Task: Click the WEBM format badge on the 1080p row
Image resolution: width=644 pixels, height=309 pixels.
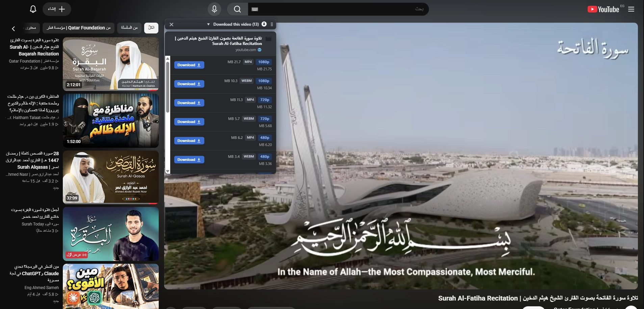Action: 247,81
